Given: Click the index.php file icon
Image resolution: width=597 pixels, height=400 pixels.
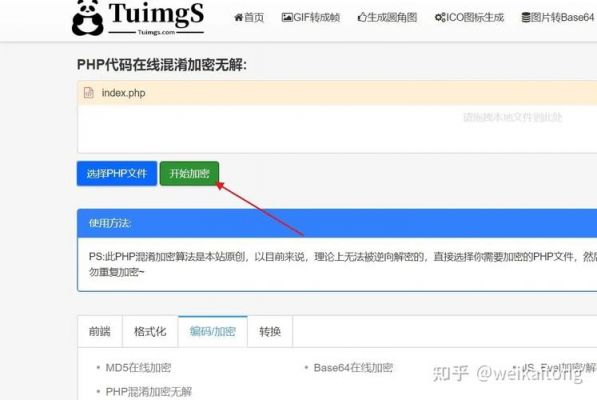Looking at the screenshot, I should tap(89, 92).
